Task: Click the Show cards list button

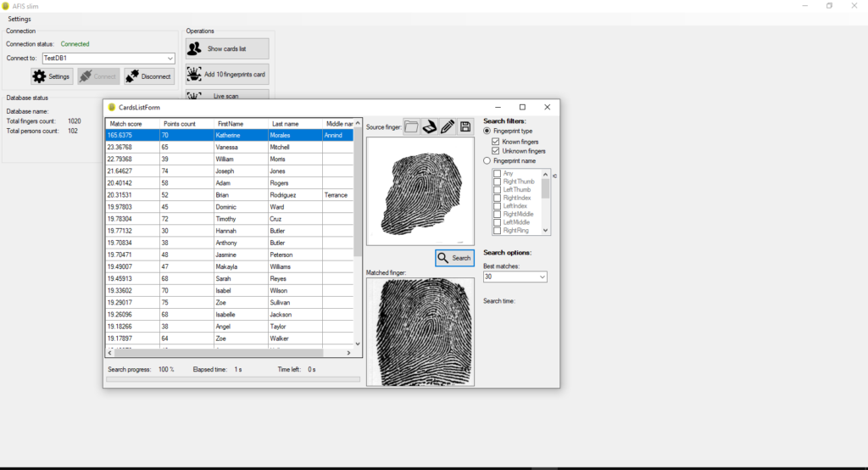Action: [x=227, y=48]
